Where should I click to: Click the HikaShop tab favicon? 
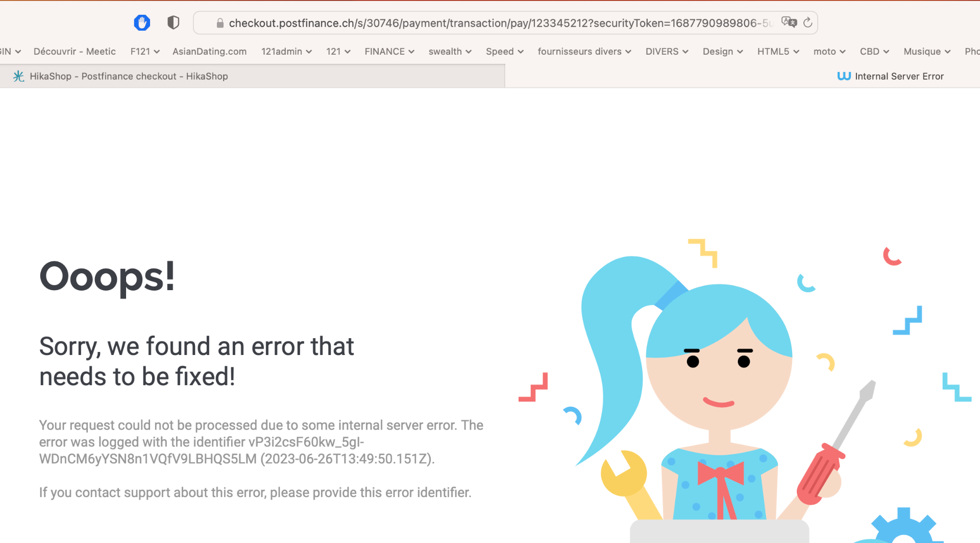[19, 76]
